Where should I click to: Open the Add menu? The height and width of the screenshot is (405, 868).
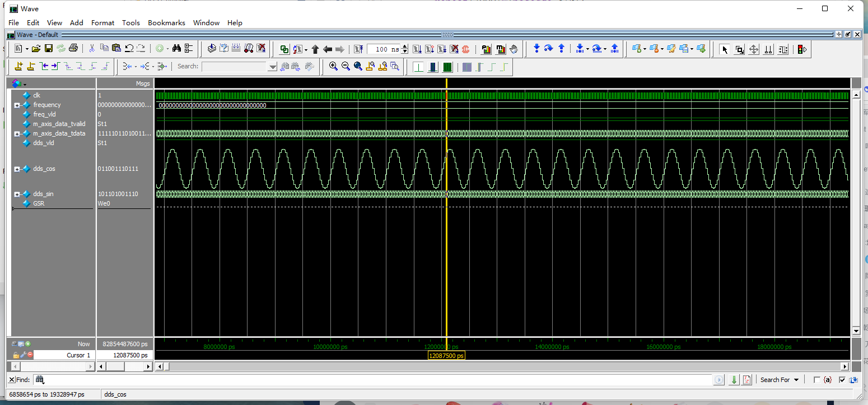point(76,22)
